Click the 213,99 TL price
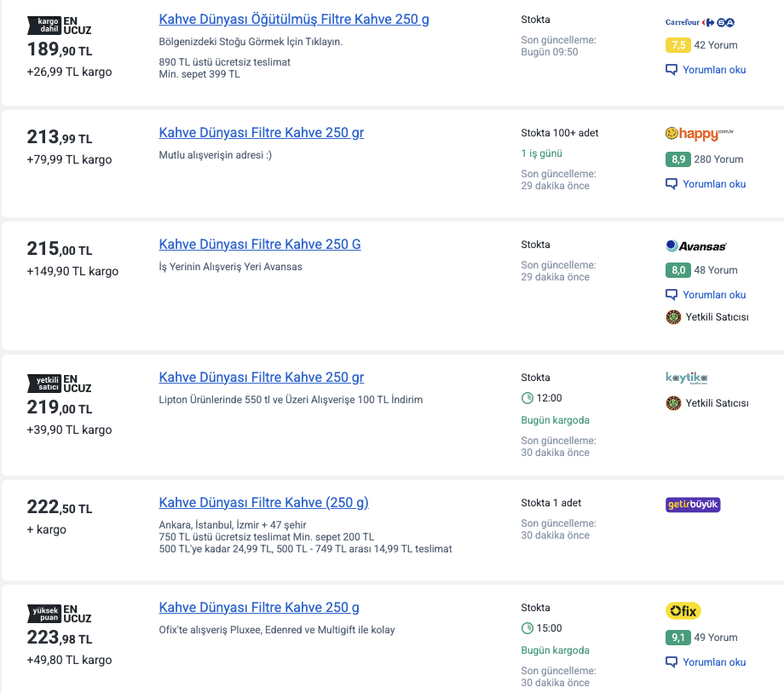 (60, 137)
